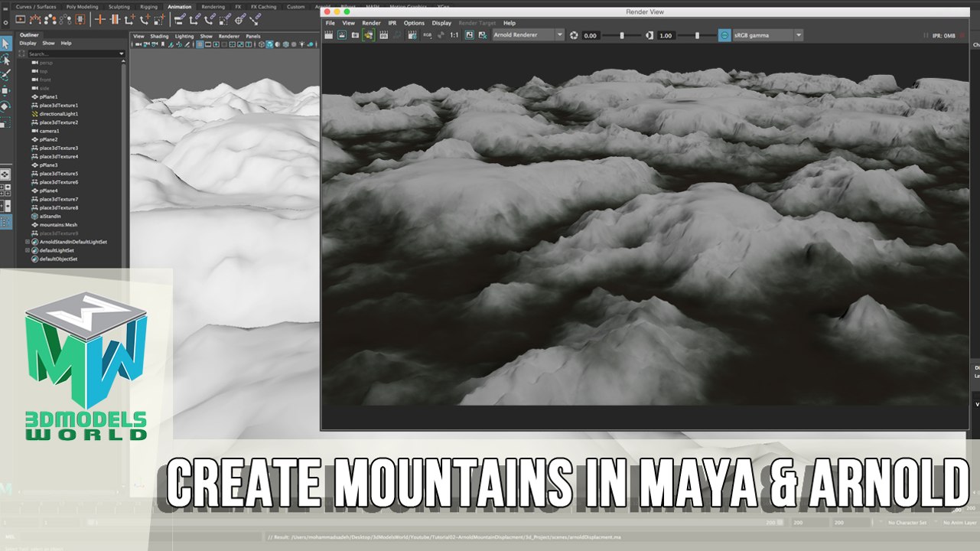Select directionalLight1 in the Outliner
The image size is (980, 551).
59,114
